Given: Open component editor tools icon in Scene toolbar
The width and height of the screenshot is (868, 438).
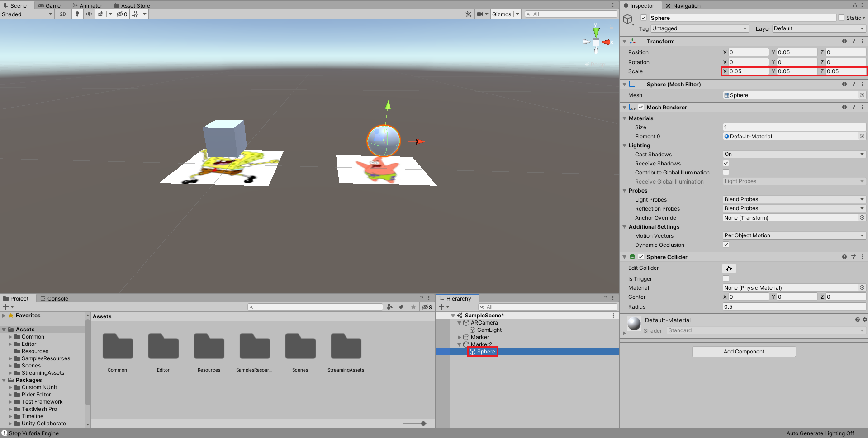Looking at the screenshot, I should pos(469,14).
